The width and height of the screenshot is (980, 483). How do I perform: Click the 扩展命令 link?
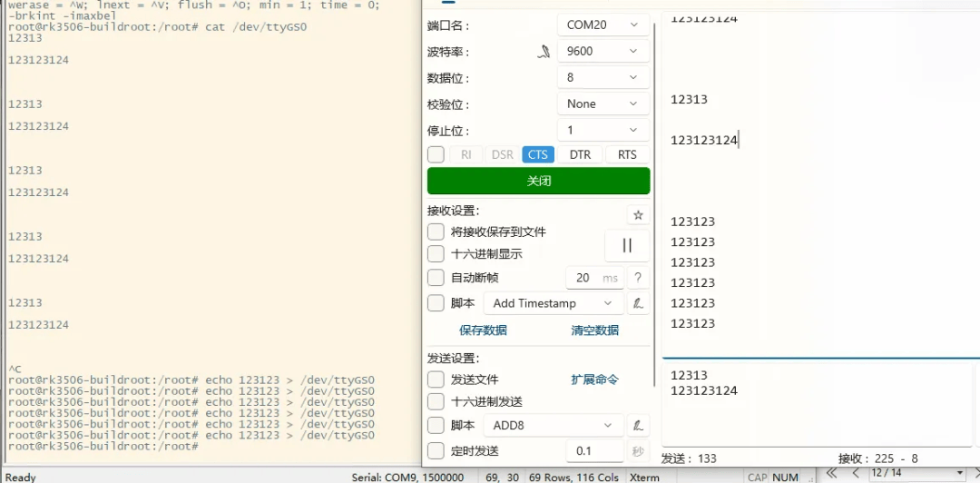coord(595,379)
